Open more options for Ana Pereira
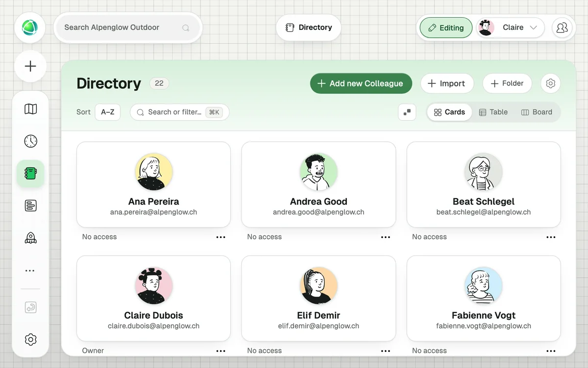588x368 pixels. click(221, 237)
